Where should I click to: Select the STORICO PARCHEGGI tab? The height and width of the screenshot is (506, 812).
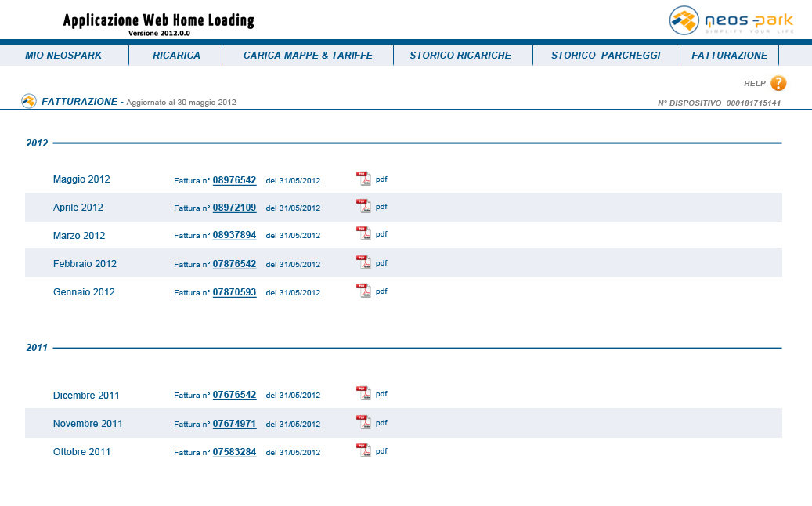pyautogui.click(x=605, y=56)
